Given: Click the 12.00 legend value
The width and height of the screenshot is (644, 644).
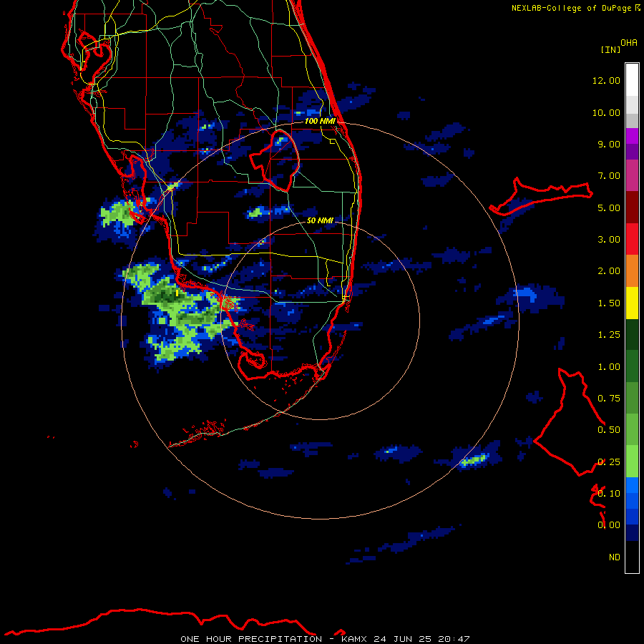Looking at the screenshot, I should pyautogui.click(x=606, y=80).
